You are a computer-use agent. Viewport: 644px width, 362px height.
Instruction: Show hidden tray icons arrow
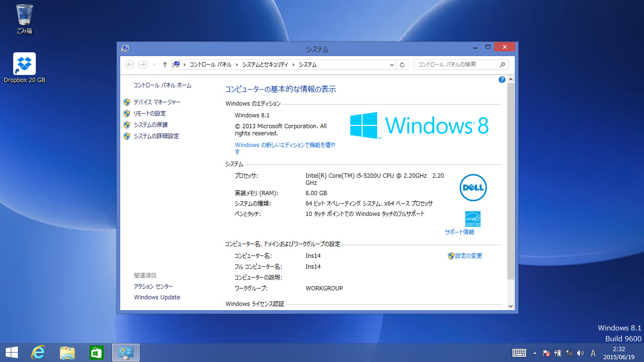pyautogui.click(x=535, y=353)
